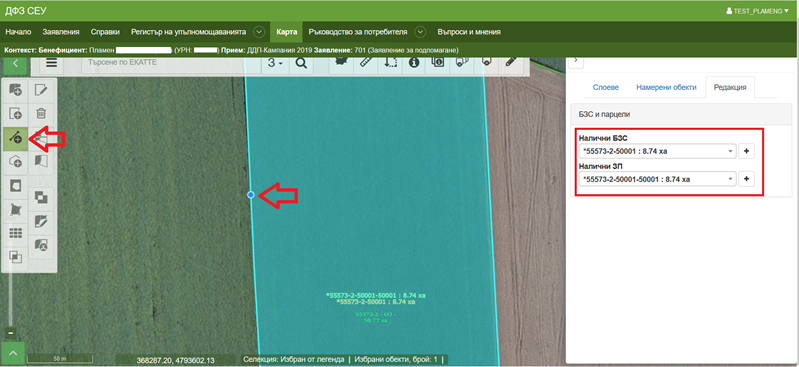Switch to the Слоеве tab
The height and width of the screenshot is (367, 799).
[605, 87]
